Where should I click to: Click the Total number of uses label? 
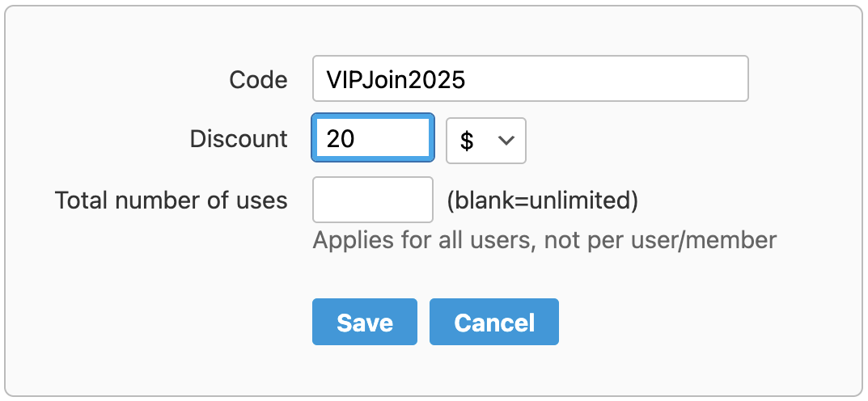coord(171,200)
